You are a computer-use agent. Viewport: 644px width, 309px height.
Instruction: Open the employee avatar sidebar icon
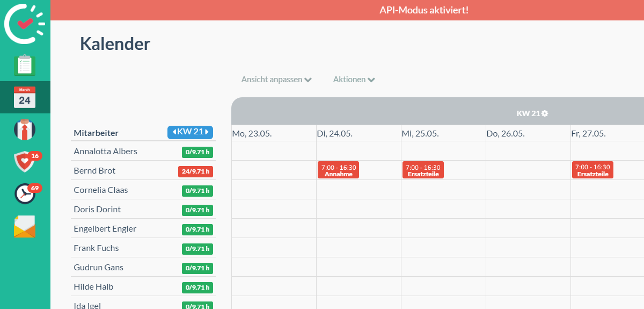[x=25, y=129]
